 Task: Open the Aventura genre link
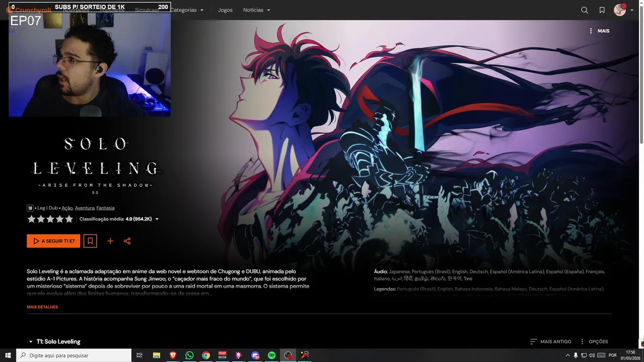[85, 208]
